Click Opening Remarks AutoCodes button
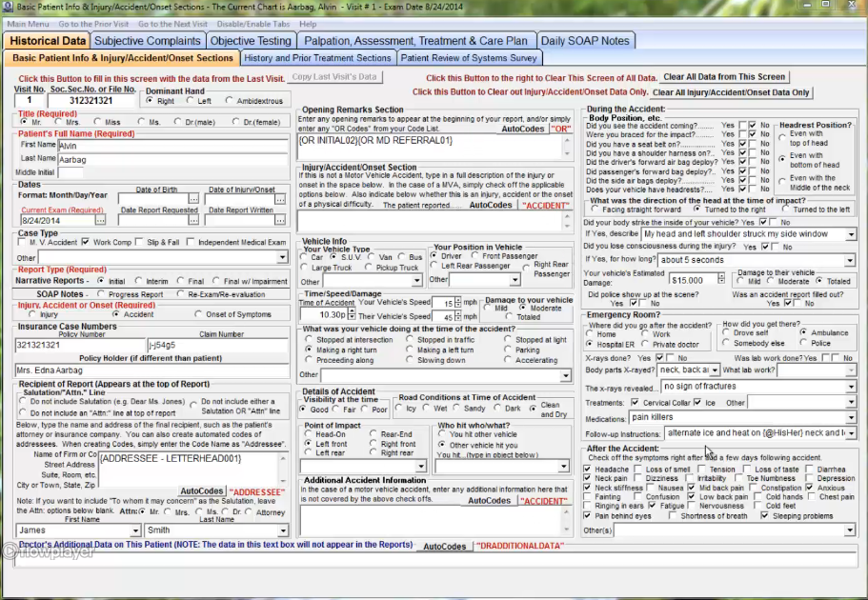 coord(522,129)
